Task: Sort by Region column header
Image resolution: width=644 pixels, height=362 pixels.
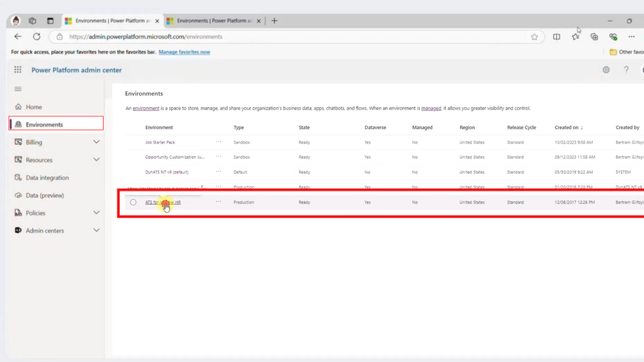Action: point(467,127)
